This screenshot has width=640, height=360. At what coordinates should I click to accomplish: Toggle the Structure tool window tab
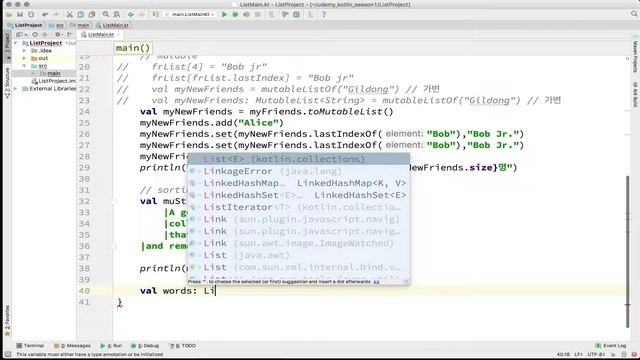(7, 83)
